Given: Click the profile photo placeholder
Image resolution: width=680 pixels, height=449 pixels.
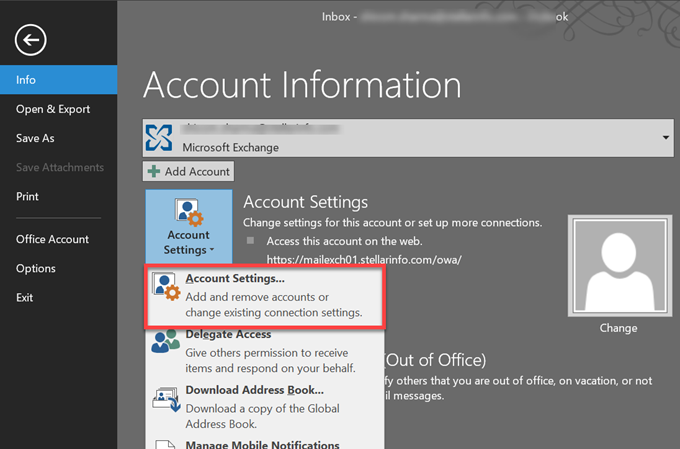Looking at the screenshot, I should (620, 265).
